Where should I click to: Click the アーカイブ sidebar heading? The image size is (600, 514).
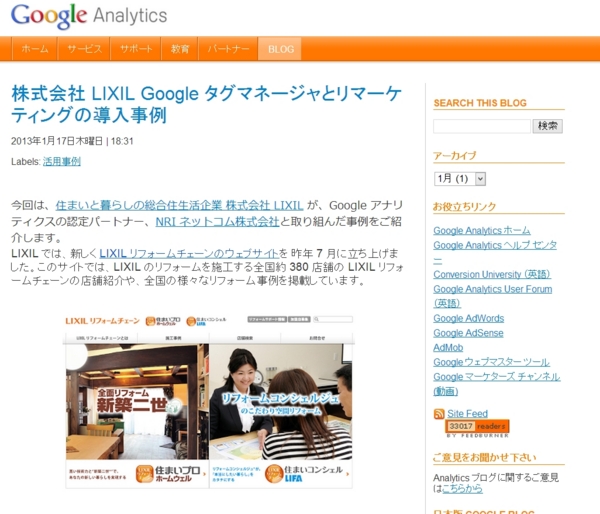455,156
